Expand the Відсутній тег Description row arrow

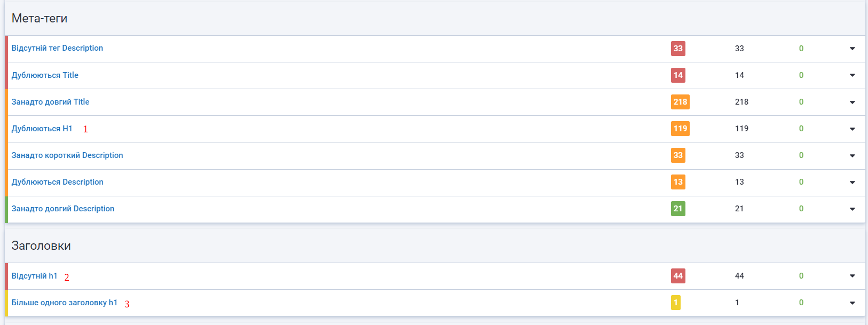(852, 49)
